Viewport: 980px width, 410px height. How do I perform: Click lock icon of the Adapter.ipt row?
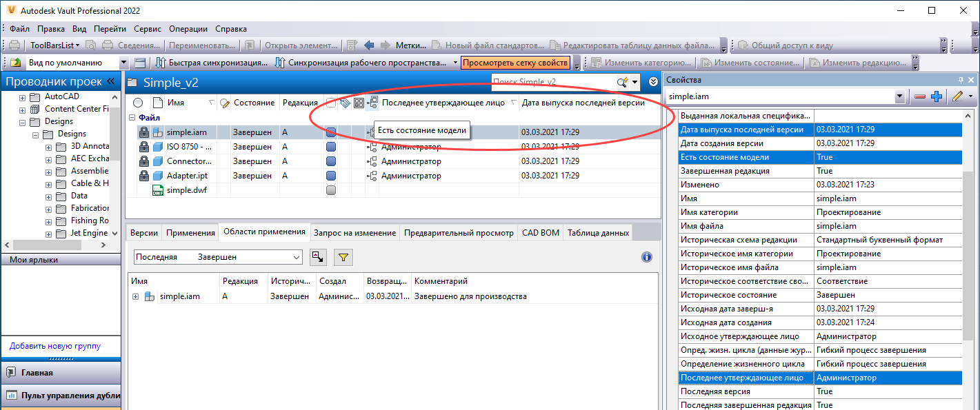point(143,176)
